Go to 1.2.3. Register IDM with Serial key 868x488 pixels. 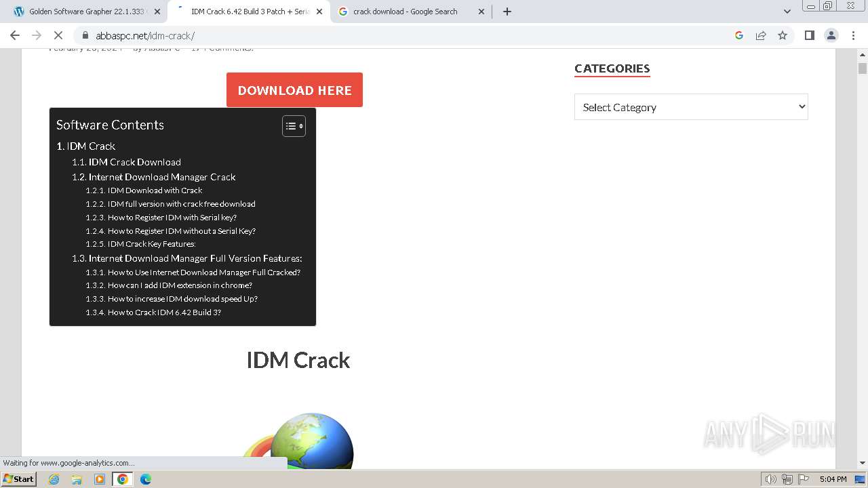pyautogui.click(x=161, y=218)
